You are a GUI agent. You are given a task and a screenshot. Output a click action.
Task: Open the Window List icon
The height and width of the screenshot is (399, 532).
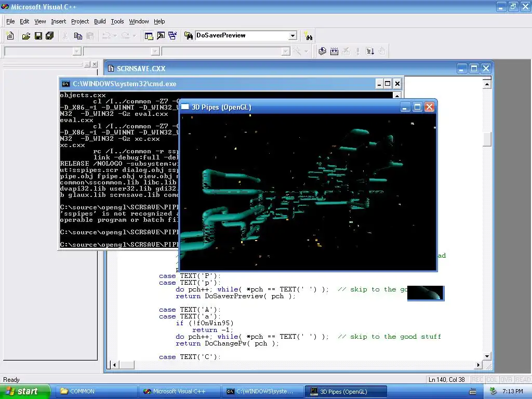point(172,36)
